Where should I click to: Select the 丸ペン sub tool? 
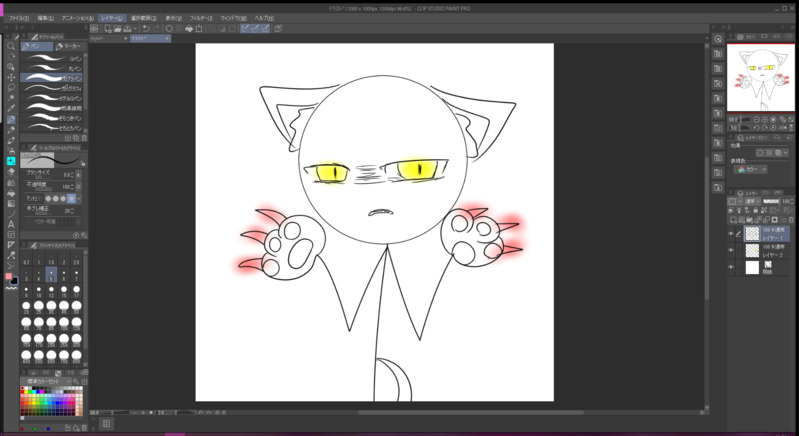(51, 68)
